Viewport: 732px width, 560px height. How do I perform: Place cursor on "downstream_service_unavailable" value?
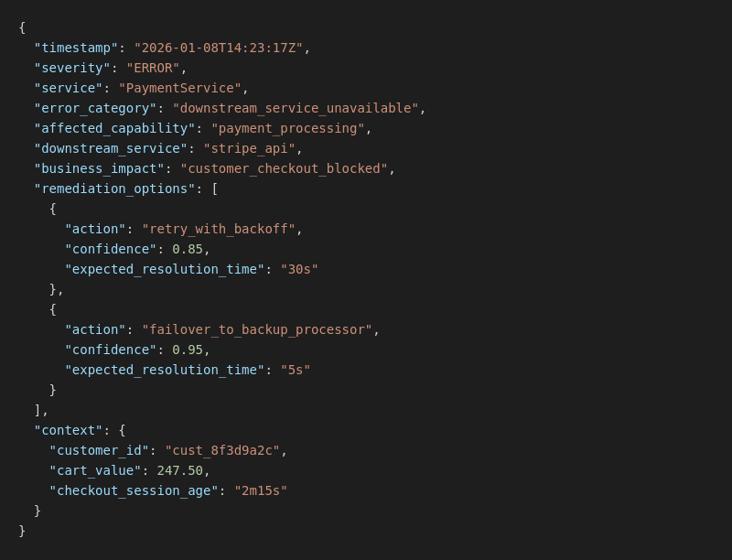(x=296, y=108)
